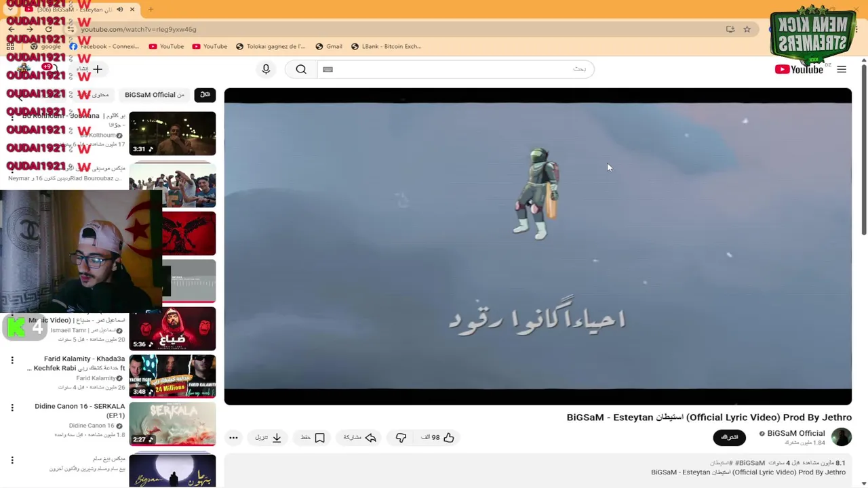Open Bigsam mix moon thumbnail
The image size is (868, 488).
pyautogui.click(x=172, y=470)
